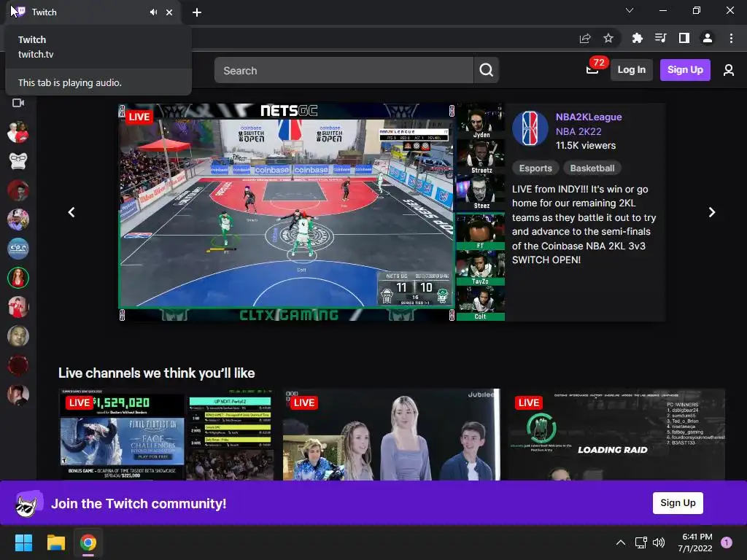The width and height of the screenshot is (747, 560).
Task: Open the taskbar clock showing 6:41 PM
Action: pyautogui.click(x=695, y=542)
